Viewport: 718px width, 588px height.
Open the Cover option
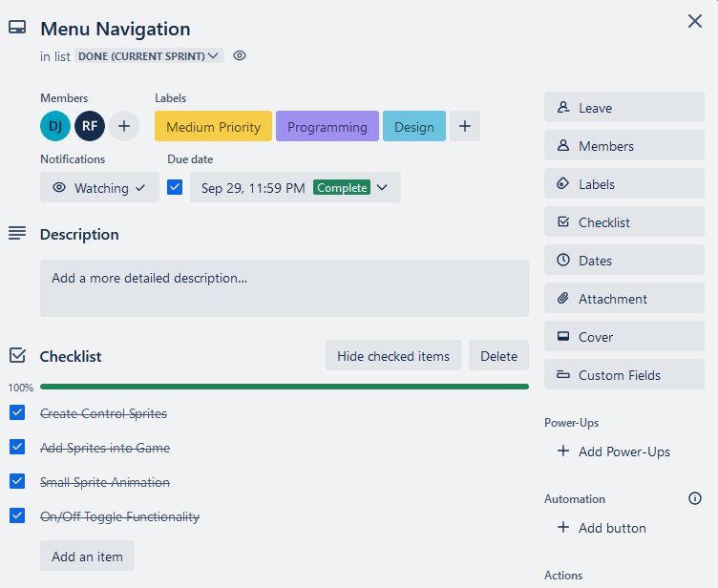(623, 337)
